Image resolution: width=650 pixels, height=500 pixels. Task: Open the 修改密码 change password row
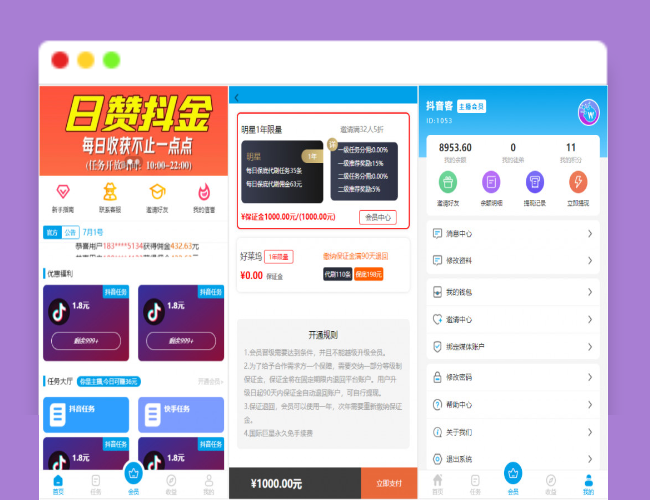pyautogui.click(x=512, y=377)
